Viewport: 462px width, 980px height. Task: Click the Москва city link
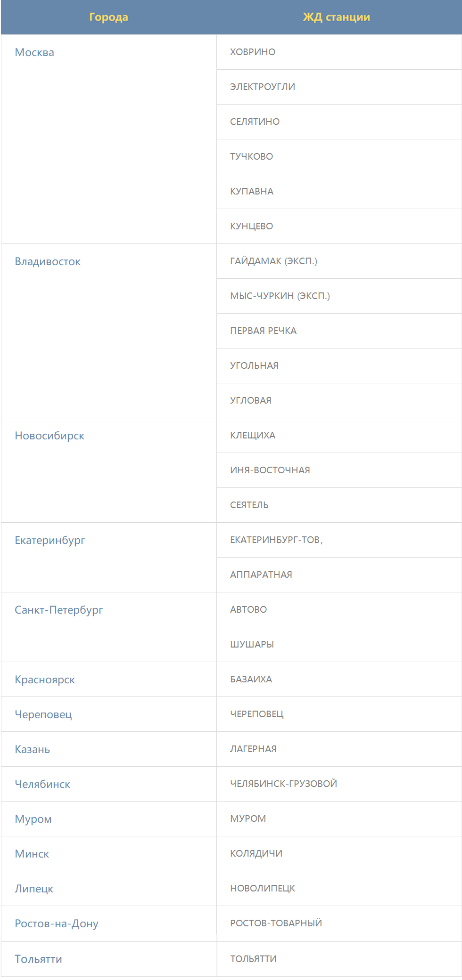pos(34,52)
